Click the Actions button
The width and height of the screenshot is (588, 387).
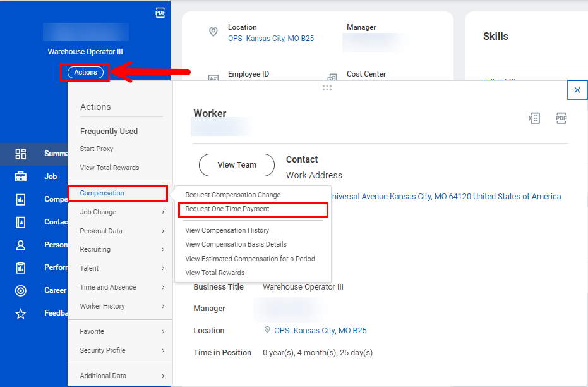[x=84, y=72]
